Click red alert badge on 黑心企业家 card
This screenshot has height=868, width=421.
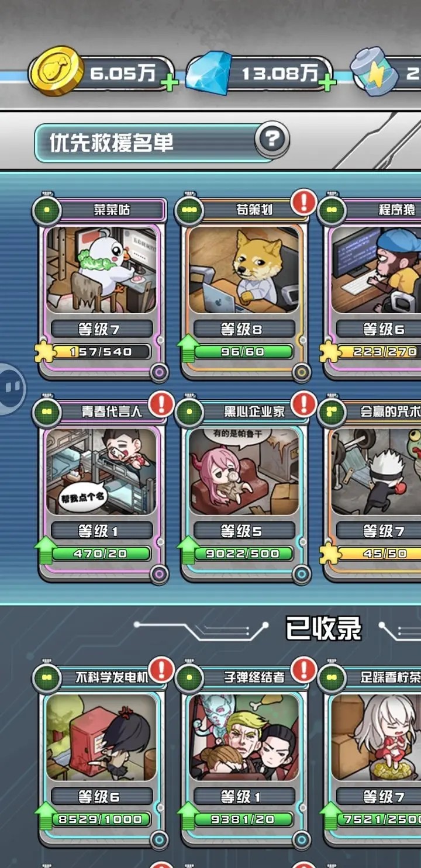coord(303,404)
